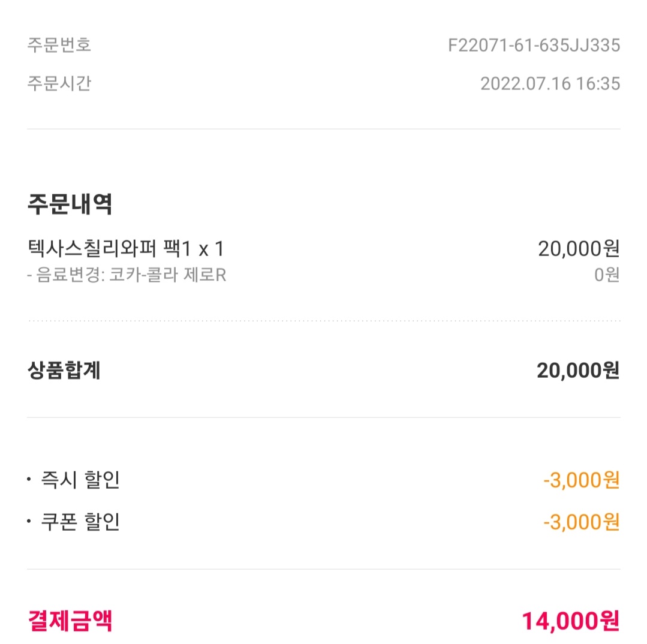The height and width of the screenshot is (644, 647).
Task: Click the bullet before 쿠폰 할인
Action: pos(29,522)
